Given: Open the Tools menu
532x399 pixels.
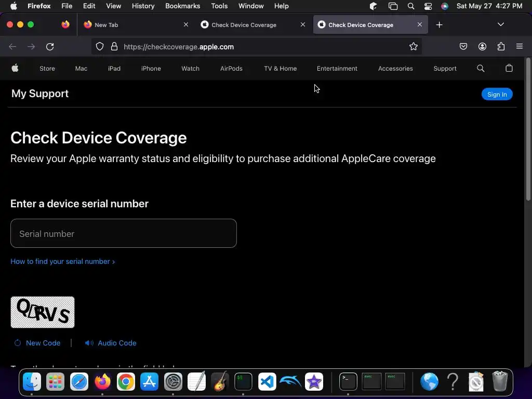Looking at the screenshot, I should coord(219,6).
